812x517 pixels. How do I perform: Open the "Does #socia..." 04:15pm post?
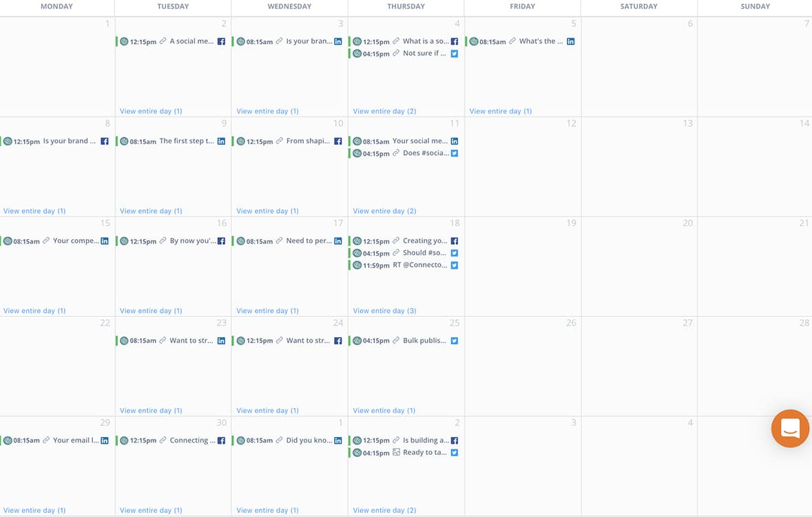(404, 153)
